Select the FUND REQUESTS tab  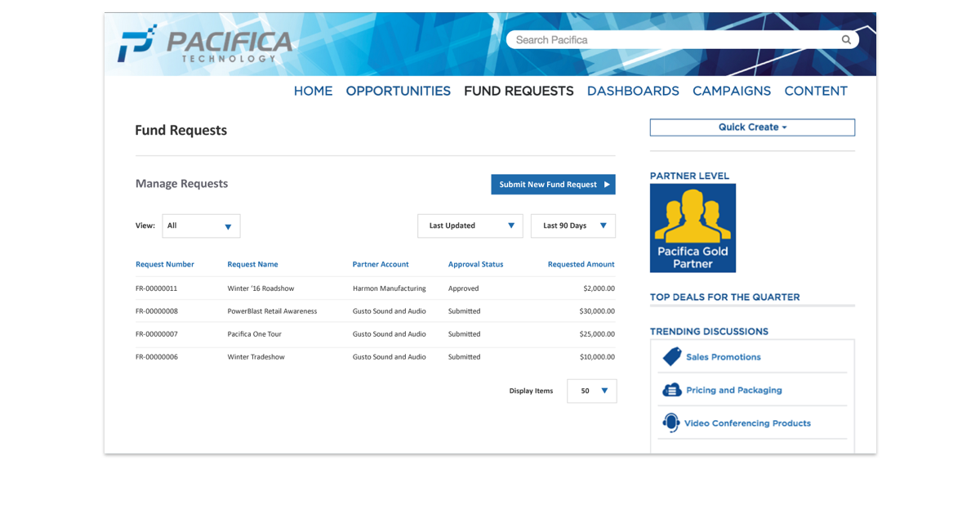point(519,91)
